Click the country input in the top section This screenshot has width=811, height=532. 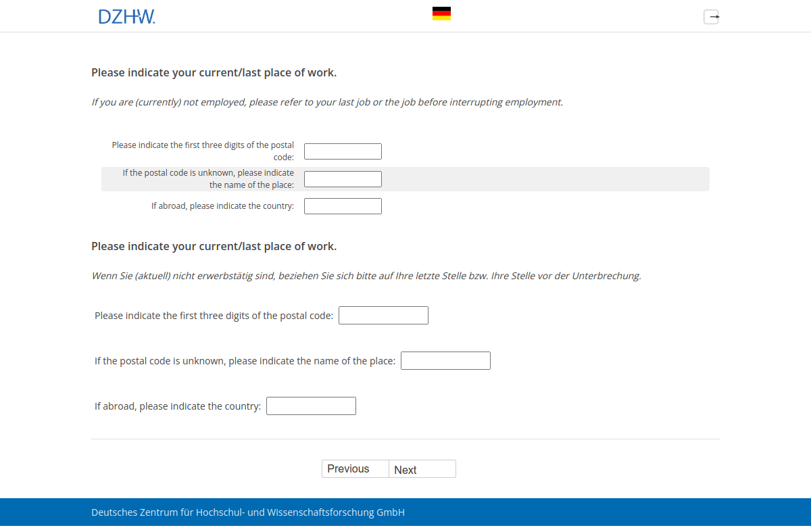point(343,205)
